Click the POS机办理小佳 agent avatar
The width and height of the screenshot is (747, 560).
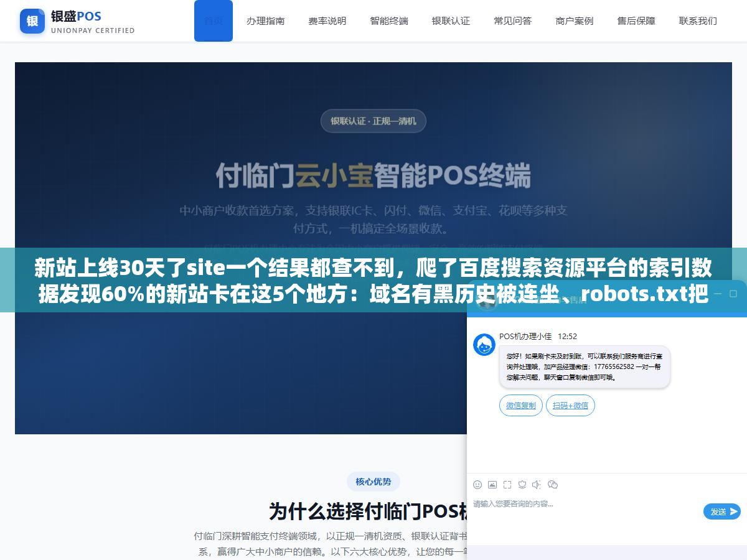[x=484, y=345]
